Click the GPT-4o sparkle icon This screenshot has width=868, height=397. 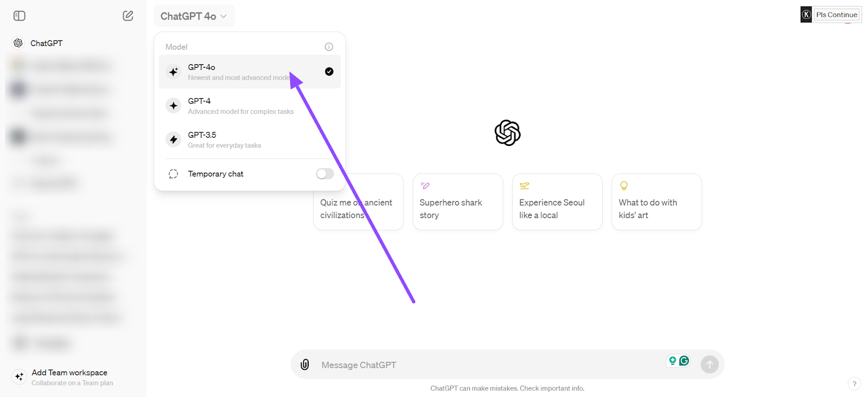tap(174, 72)
